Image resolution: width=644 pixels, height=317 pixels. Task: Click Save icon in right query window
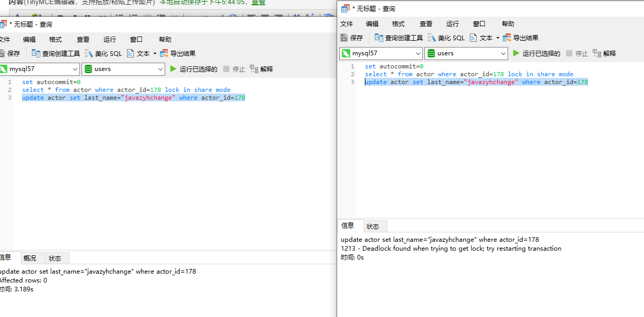[x=344, y=38]
